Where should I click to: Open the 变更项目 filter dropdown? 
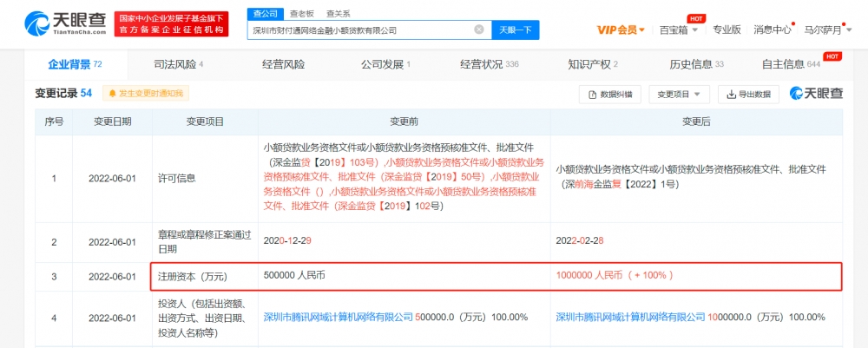coord(680,94)
